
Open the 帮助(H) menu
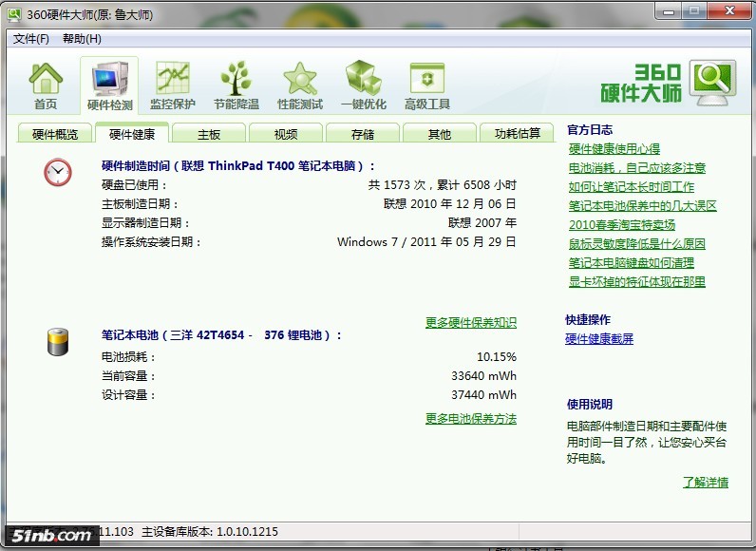[82, 39]
